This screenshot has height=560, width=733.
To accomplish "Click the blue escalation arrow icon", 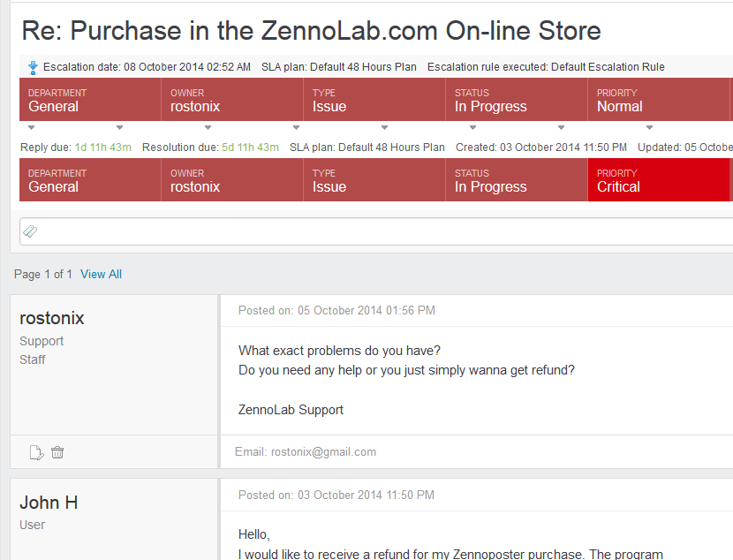I will tap(33, 68).
